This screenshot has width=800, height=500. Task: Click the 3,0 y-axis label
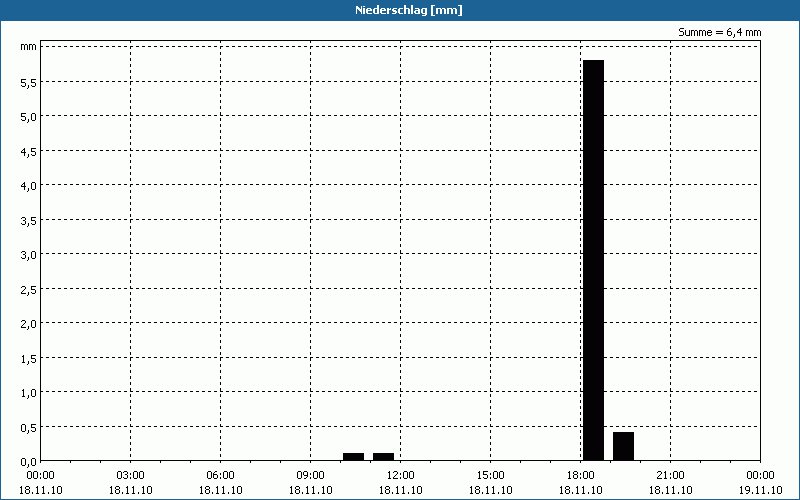coord(28,255)
